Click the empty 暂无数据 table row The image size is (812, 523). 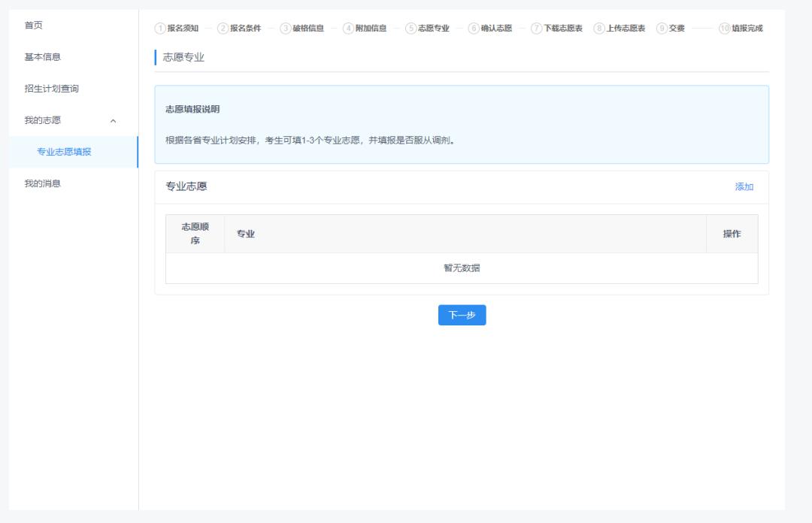click(462, 268)
